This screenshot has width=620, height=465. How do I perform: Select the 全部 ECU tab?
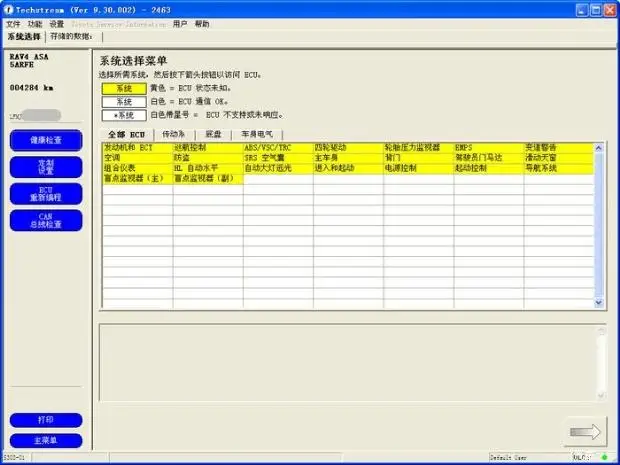127,134
